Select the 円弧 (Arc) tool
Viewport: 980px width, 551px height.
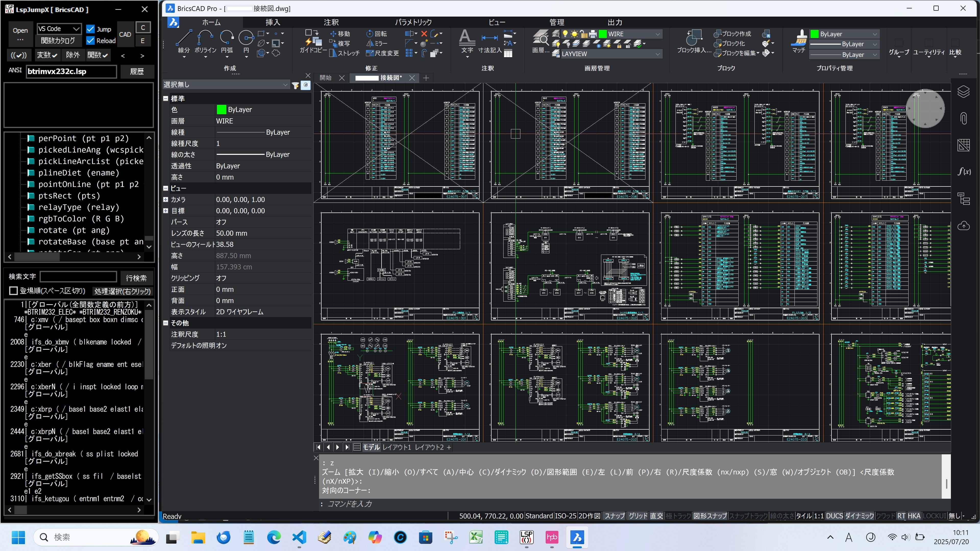click(227, 41)
